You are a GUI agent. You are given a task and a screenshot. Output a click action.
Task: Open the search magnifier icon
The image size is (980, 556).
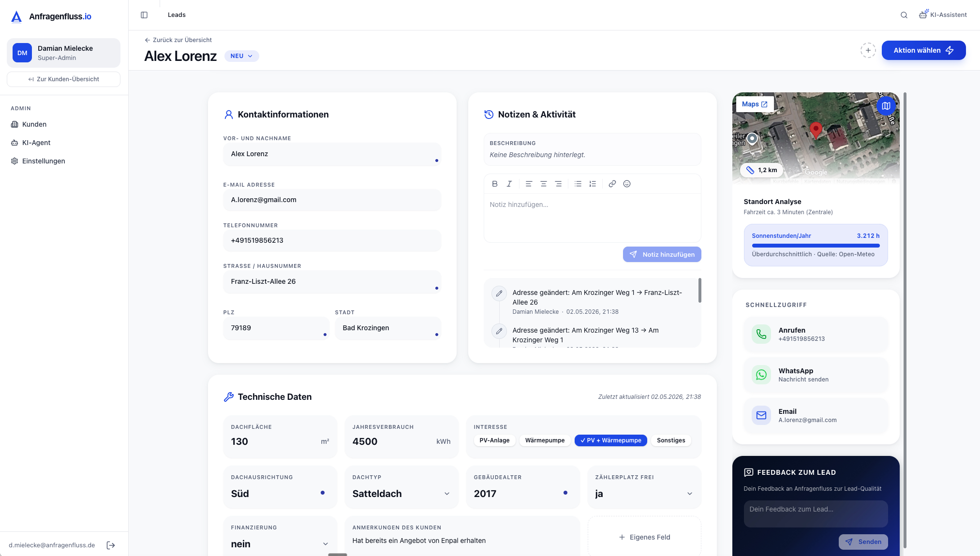click(904, 15)
